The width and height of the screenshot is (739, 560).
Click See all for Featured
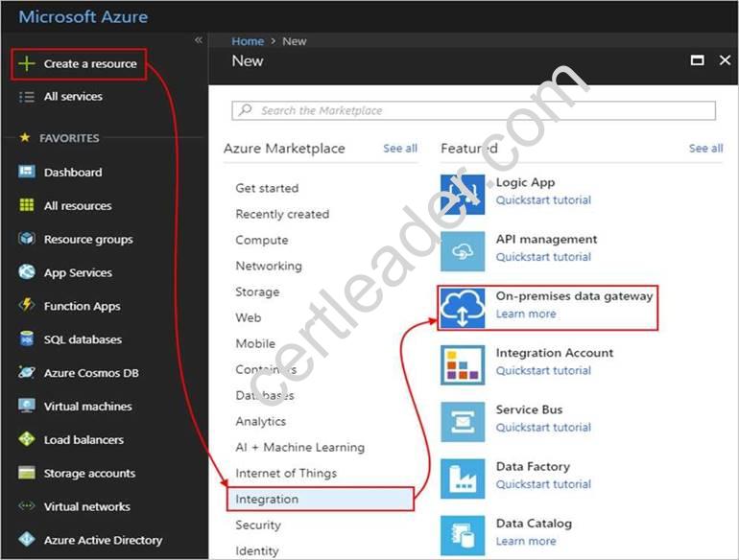pyautogui.click(x=705, y=149)
